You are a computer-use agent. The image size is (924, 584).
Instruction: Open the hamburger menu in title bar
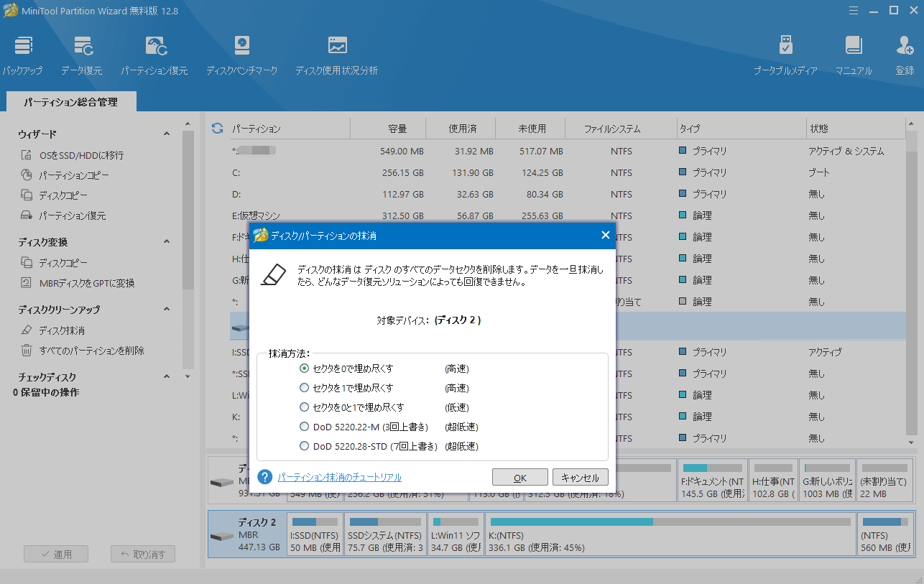click(853, 11)
